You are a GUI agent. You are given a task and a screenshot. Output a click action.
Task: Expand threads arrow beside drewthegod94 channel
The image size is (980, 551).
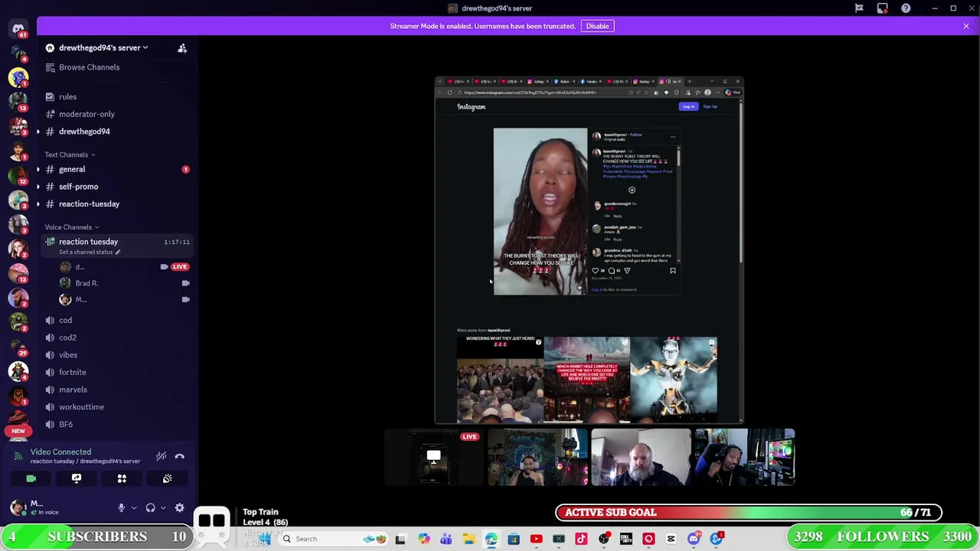click(38, 132)
